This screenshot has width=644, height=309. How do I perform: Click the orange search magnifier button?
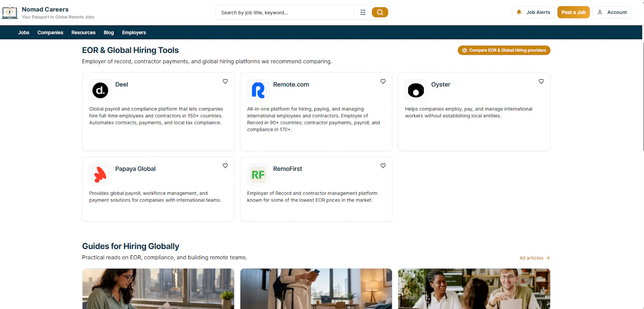(380, 12)
